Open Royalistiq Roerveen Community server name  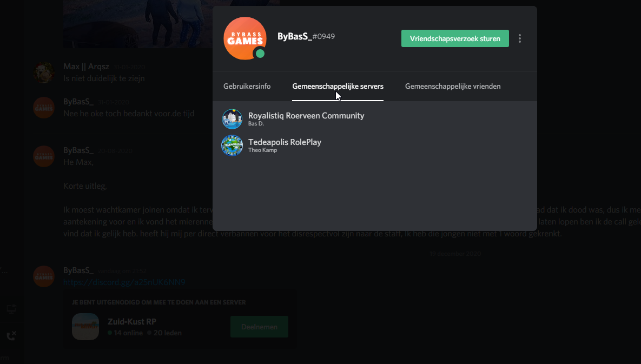[x=306, y=115]
